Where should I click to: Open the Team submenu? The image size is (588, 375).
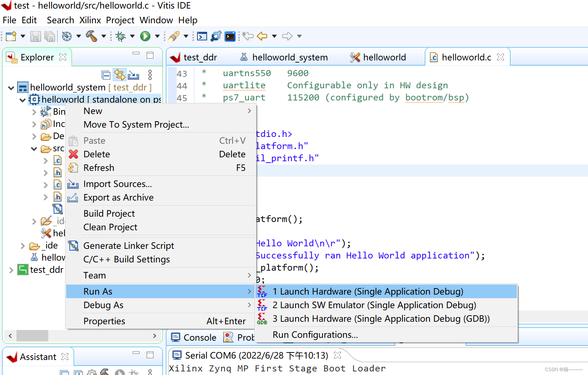point(161,275)
